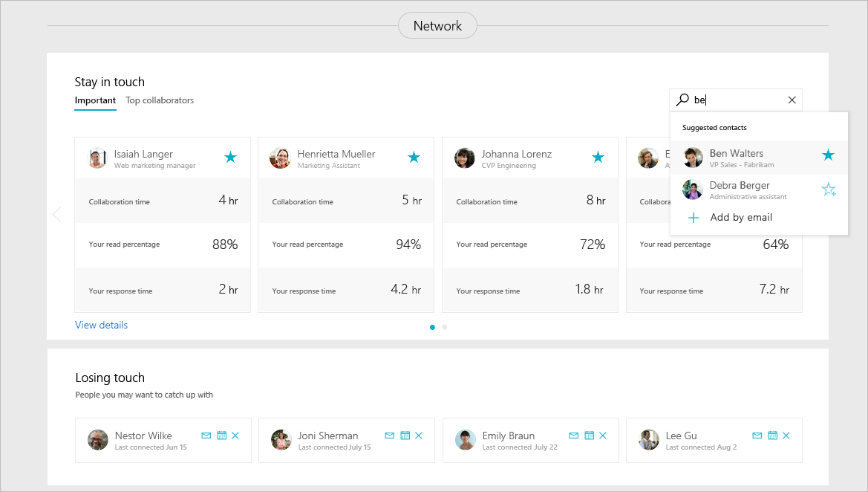Remove Nestor Wilke using the X icon
868x492 pixels.
235,436
